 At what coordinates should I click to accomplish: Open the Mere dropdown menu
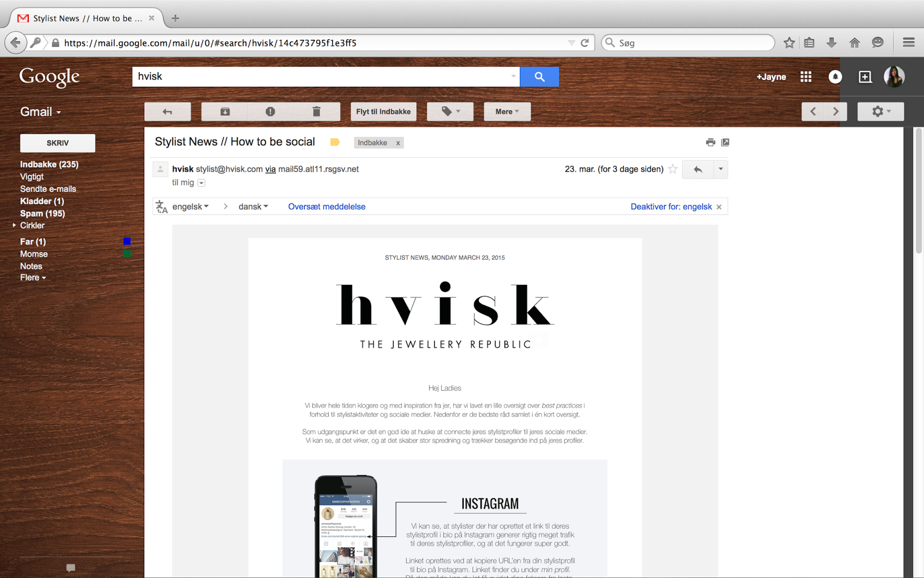tap(507, 112)
